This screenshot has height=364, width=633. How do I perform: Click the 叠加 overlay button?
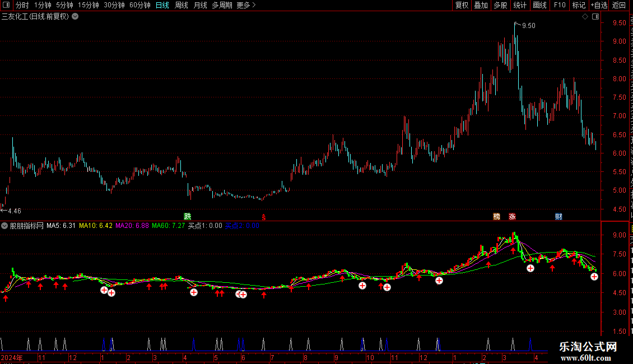click(481, 5)
